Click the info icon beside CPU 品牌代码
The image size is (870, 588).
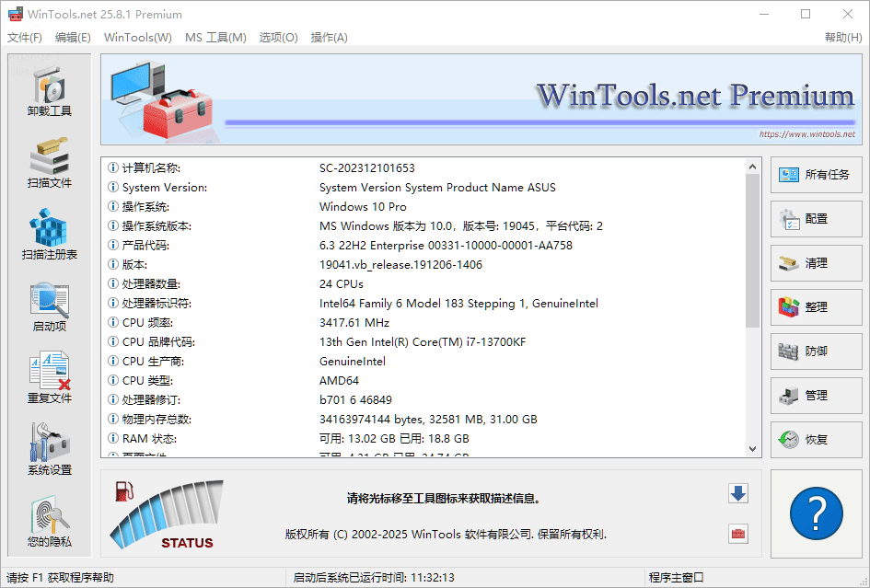point(113,341)
